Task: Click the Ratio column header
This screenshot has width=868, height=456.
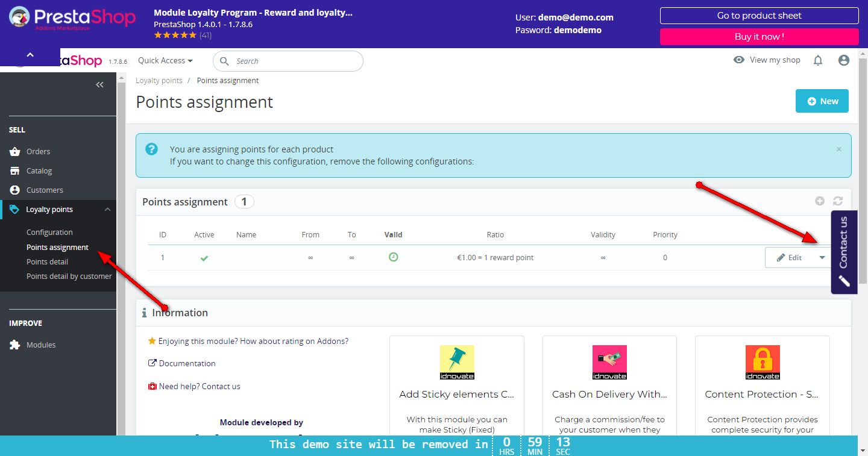Action: click(x=495, y=235)
